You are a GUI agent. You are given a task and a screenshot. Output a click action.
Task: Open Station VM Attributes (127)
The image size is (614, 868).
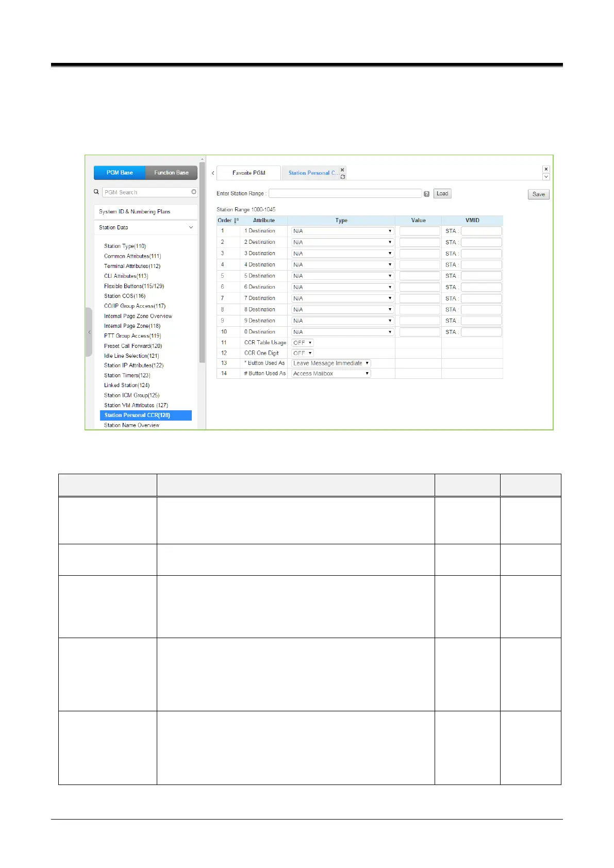136,405
